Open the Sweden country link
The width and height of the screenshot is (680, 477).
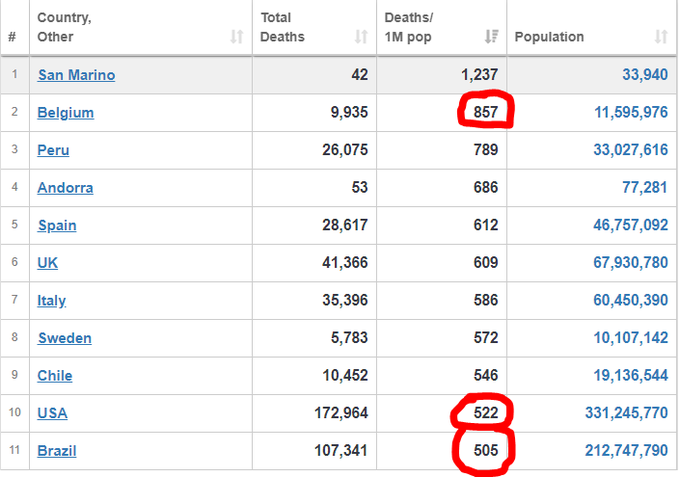pos(65,338)
